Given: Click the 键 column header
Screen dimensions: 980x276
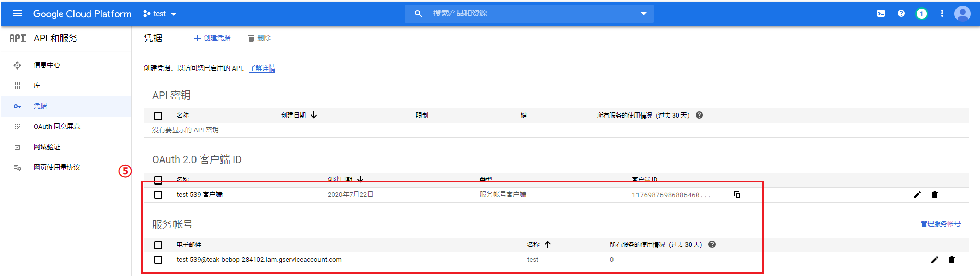Looking at the screenshot, I should tap(524, 116).
